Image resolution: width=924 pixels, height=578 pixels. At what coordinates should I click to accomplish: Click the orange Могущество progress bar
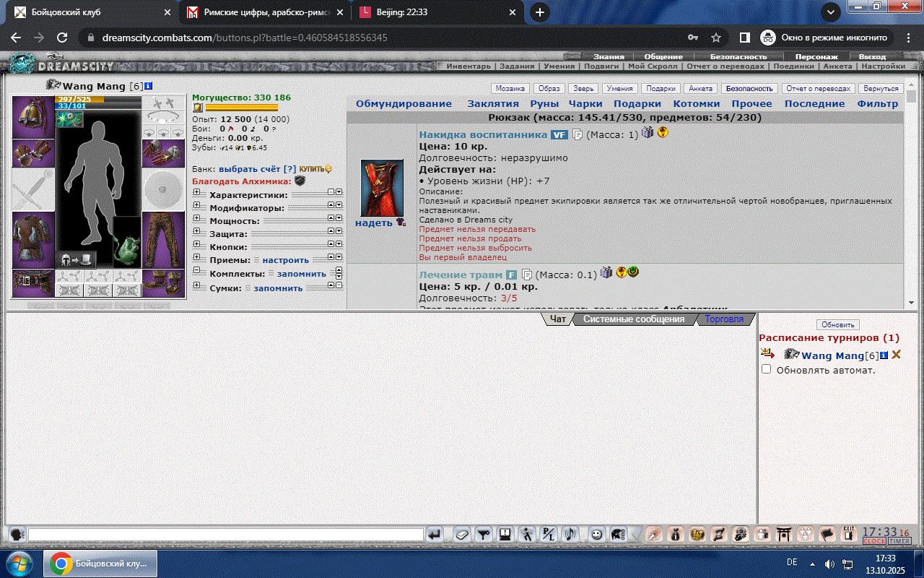(x=241, y=108)
